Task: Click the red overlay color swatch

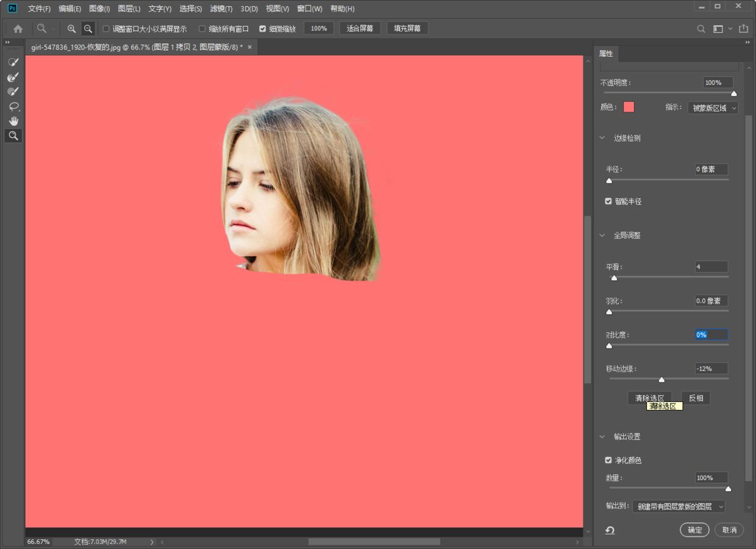Action: click(629, 107)
